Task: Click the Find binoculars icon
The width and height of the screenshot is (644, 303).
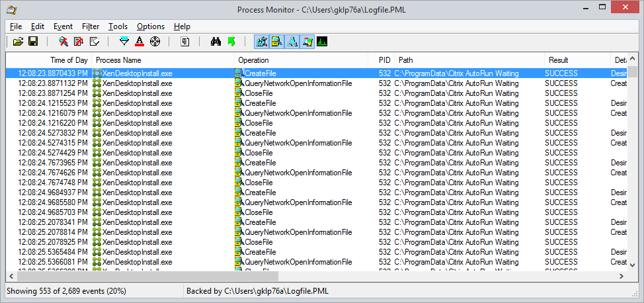Action: (x=216, y=42)
